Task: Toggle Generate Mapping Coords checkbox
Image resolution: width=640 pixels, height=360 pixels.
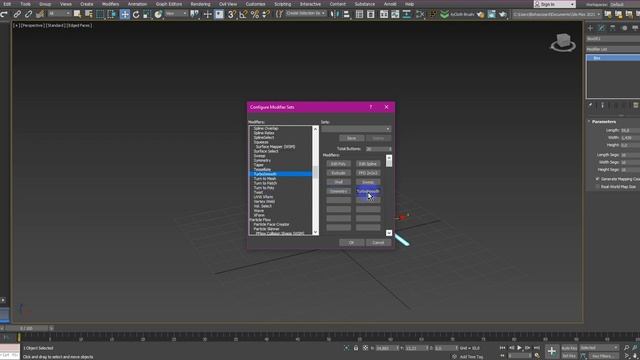Action: coord(598,179)
